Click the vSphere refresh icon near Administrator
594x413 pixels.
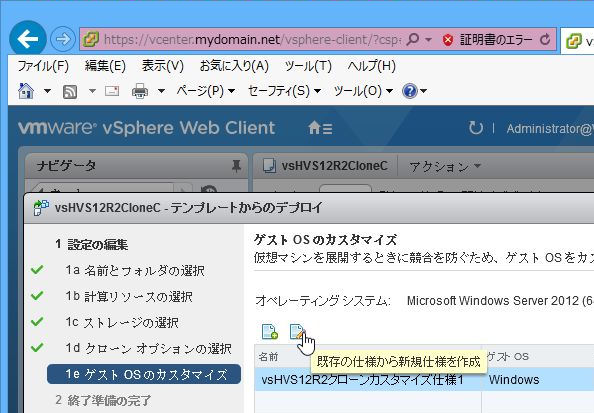point(475,128)
